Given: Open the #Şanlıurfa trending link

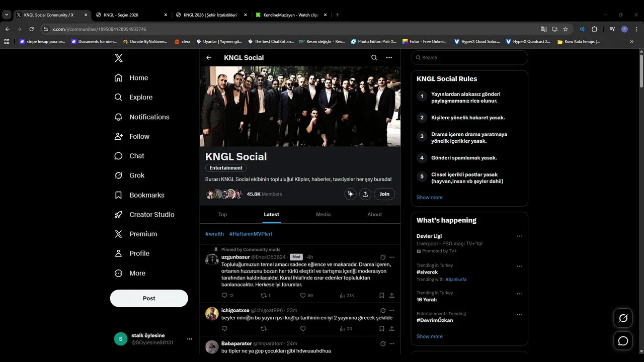Looking at the screenshot, I should coord(456,280).
